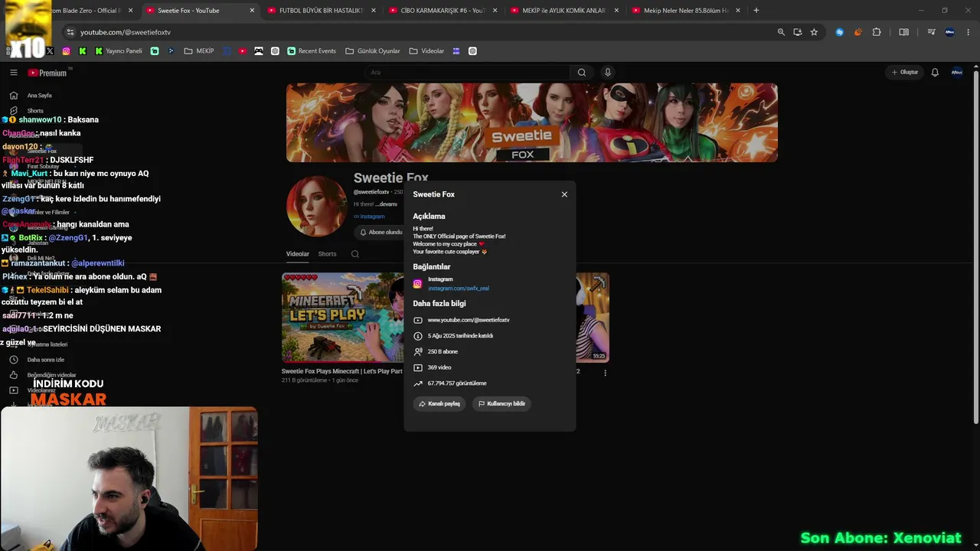980x551 pixels.
Task: Click the Instagram logo in Bağlantılar
Action: pyautogui.click(x=417, y=284)
